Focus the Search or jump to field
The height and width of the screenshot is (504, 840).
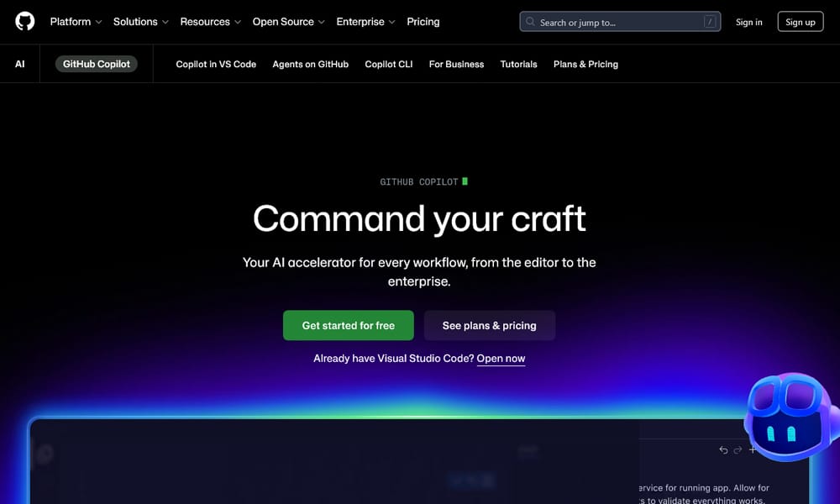(x=620, y=22)
